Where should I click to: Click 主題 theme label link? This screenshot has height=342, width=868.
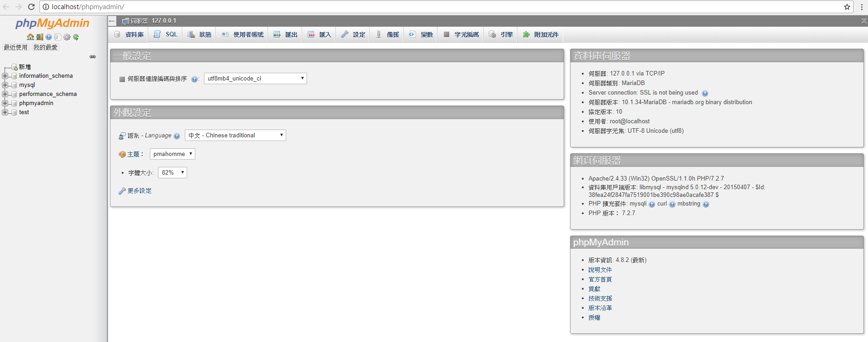coord(133,155)
